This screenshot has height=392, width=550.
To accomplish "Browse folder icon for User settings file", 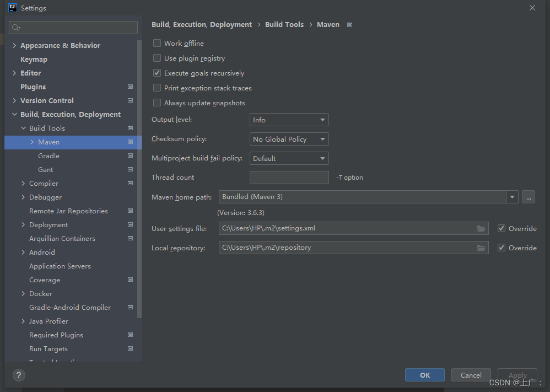I will point(481,228).
